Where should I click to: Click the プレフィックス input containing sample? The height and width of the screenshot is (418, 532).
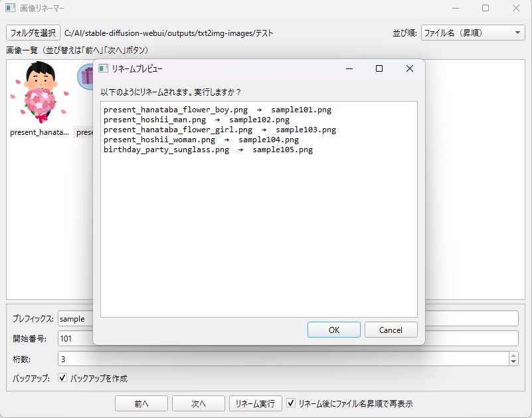[x=74, y=318]
